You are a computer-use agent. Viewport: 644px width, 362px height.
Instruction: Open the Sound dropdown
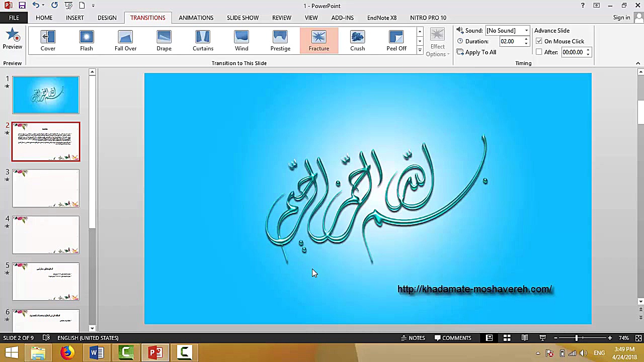click(x=526, y=30)
